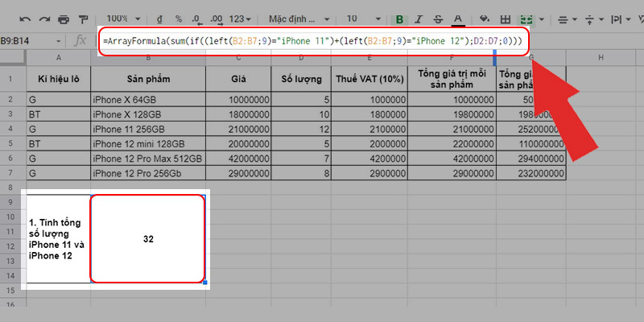Activate the paint format tool
The height and width of the screenshot is (322, 644).
[83, 19]
